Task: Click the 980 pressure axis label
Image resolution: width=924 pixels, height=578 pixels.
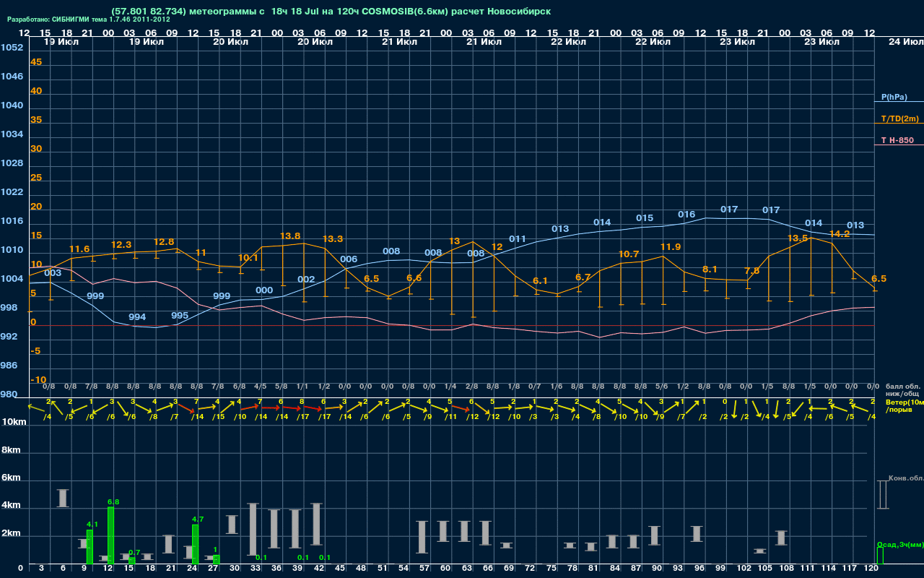Action: click(9, 394)
